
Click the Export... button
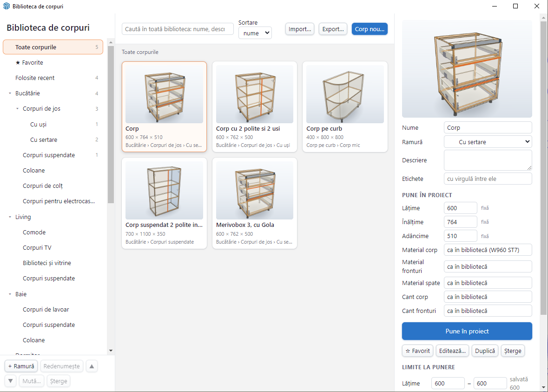pos(333,29)
